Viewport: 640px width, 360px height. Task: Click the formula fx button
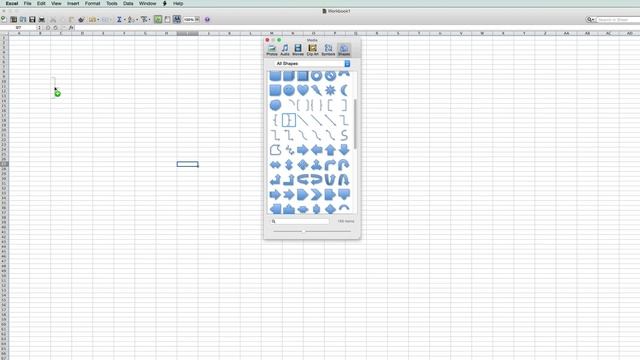pos(71,28)
